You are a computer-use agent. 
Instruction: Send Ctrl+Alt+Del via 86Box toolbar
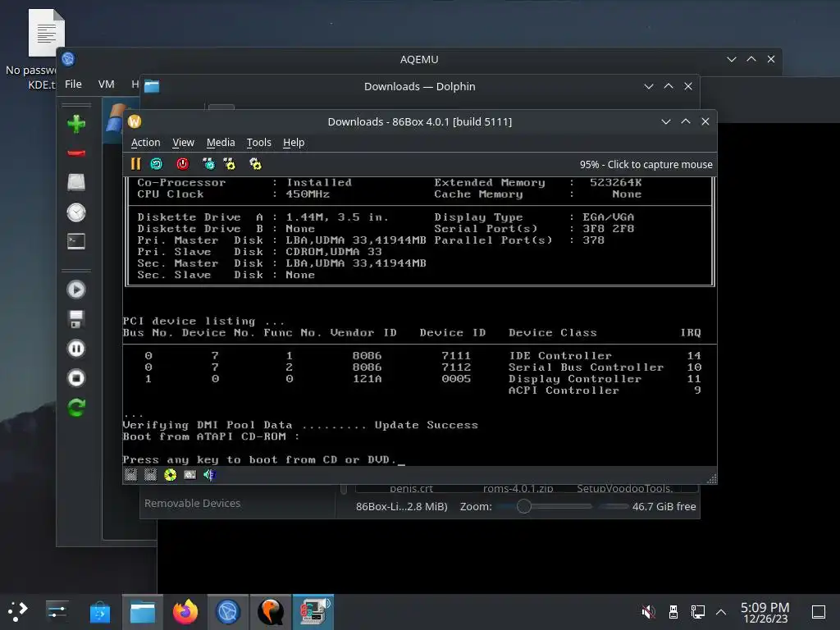click(208, 164)
